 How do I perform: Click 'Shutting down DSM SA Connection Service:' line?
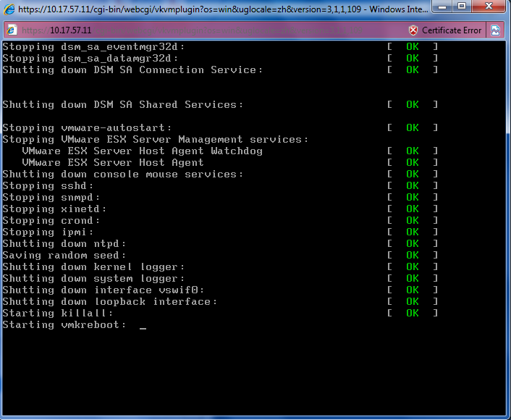132,70
